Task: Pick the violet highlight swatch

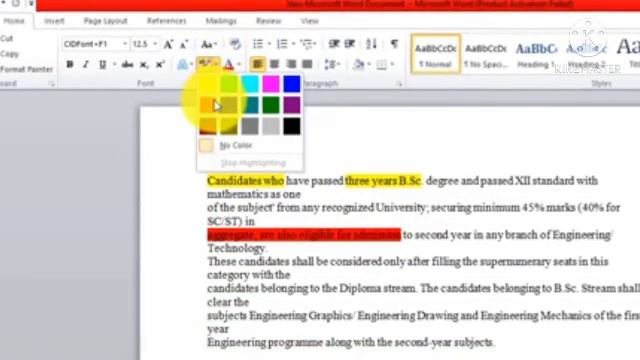Action: click(x=292, y=105)
